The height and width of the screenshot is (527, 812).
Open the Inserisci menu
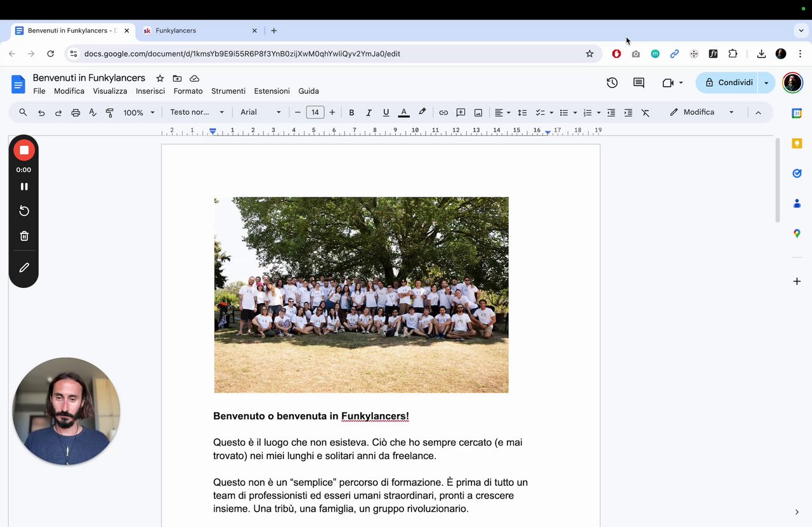(150, 91)
